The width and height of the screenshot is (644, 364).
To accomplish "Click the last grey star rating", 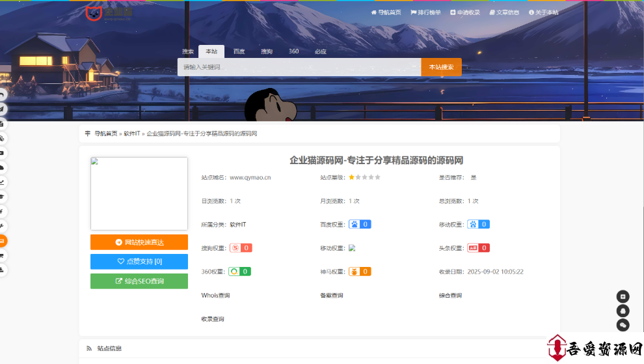I will pyautogui.click(x=378, y=177).
